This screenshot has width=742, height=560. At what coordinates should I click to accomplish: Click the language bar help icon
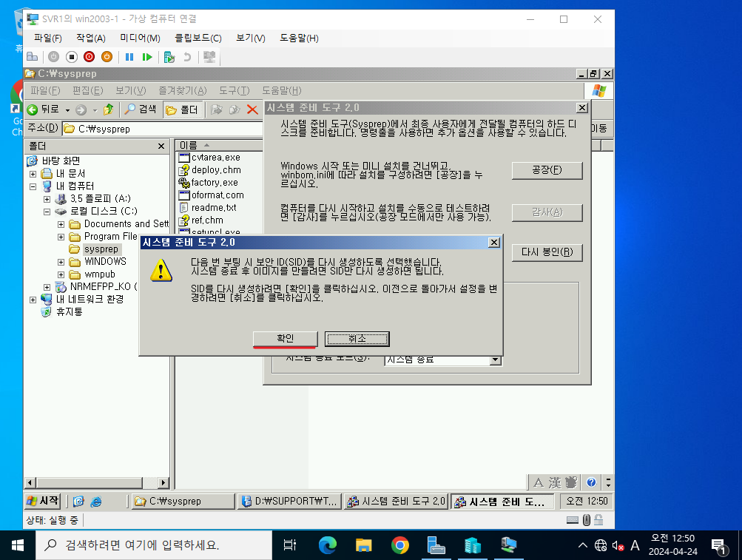coord(591,482)
